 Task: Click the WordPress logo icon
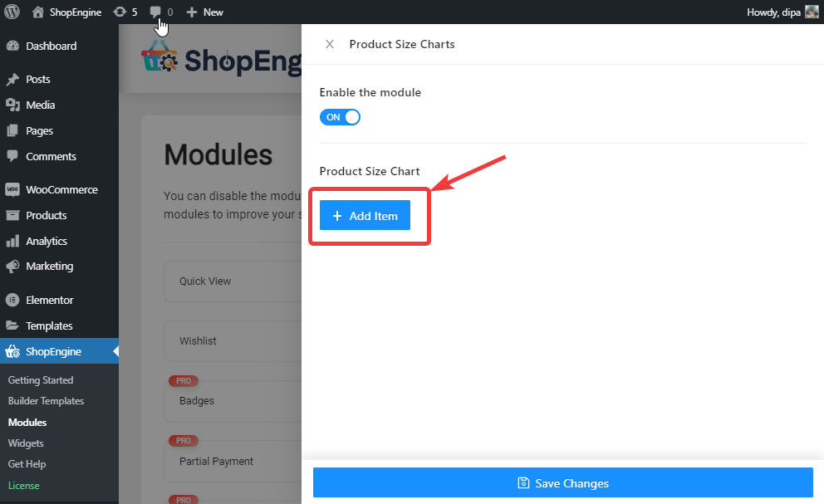point(12,12)
